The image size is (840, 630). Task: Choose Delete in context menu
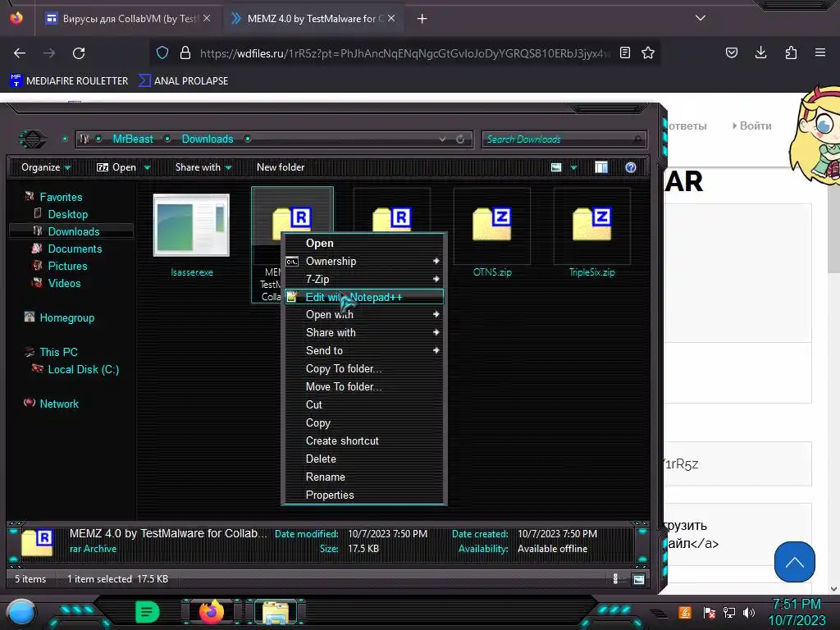click(x=364, y=459)
